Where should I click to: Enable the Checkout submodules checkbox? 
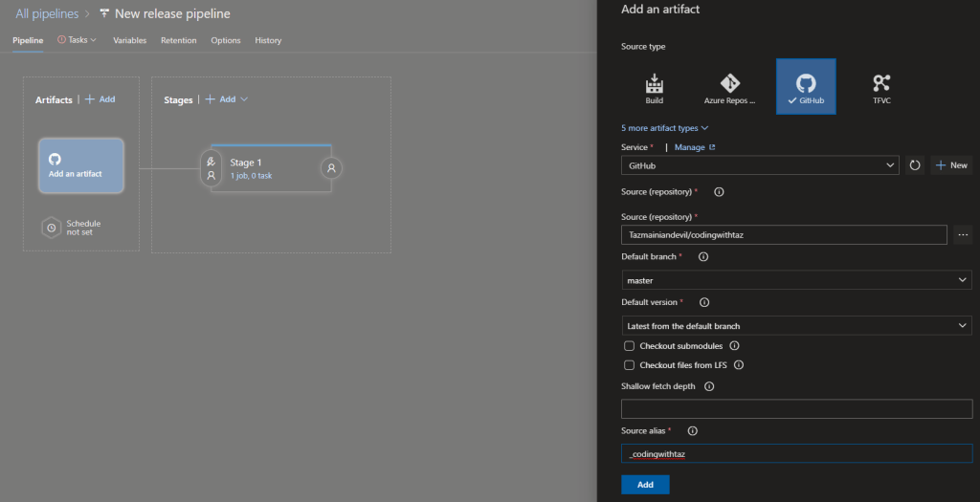click(x=629, y=346)
